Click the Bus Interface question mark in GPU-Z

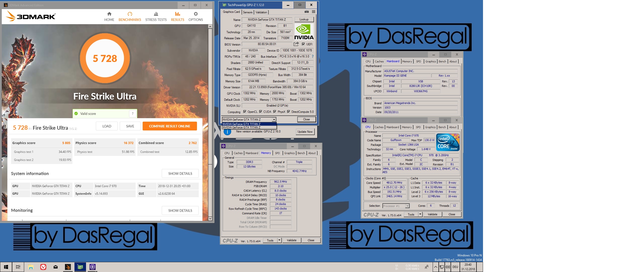tap(313, 56)
